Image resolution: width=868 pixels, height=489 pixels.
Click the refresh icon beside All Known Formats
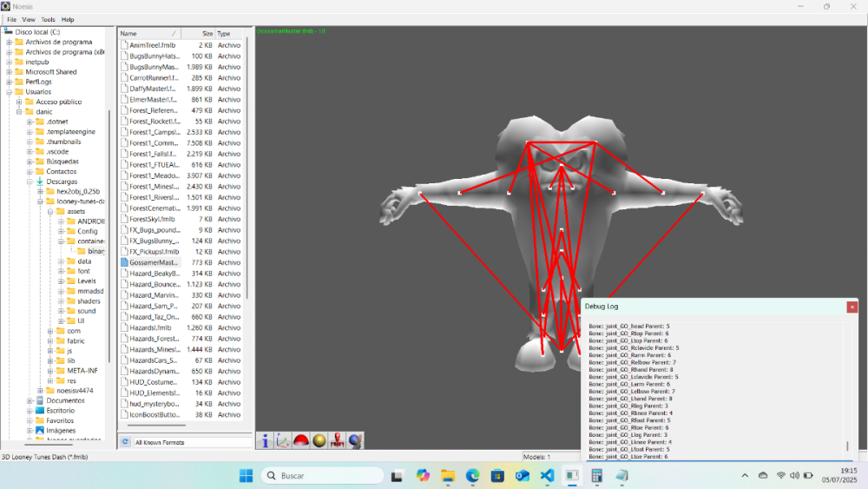[x=125, y=442]
